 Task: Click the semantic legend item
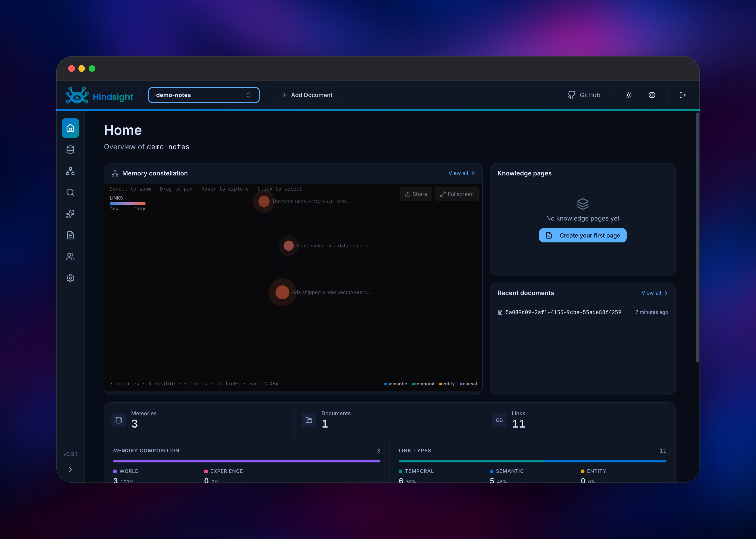coord(395,384)
